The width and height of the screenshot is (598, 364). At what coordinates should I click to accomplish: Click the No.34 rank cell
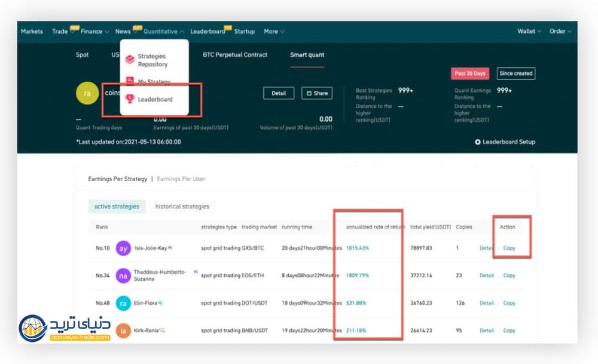pyautogui.click(x=103, y=275)
